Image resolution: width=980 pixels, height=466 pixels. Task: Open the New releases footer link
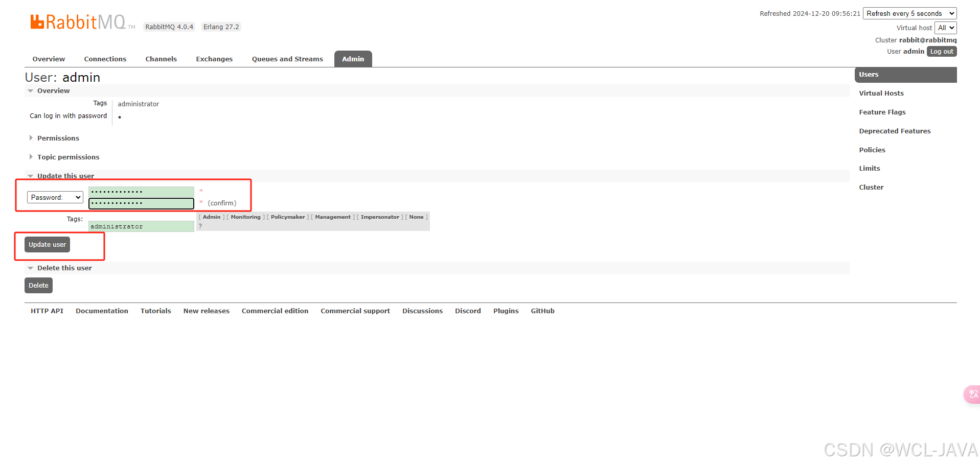(207, 311)
